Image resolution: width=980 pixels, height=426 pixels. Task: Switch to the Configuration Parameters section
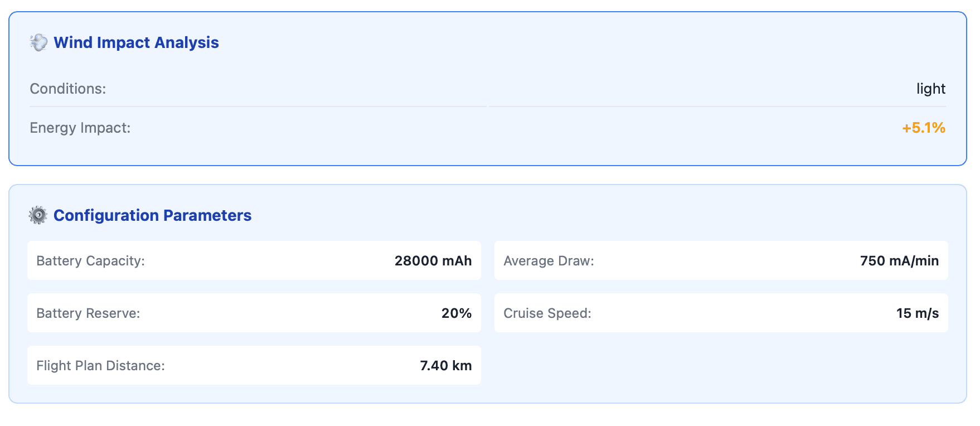(152, 215)
